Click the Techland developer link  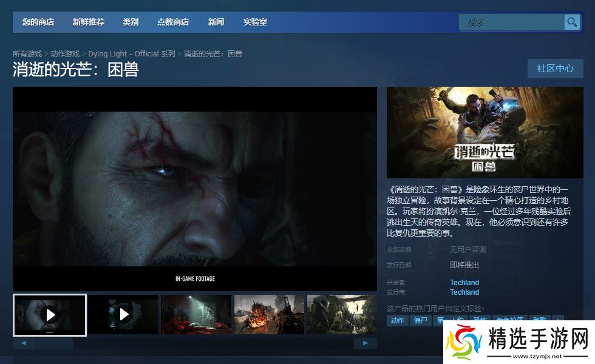coord(464,283)
